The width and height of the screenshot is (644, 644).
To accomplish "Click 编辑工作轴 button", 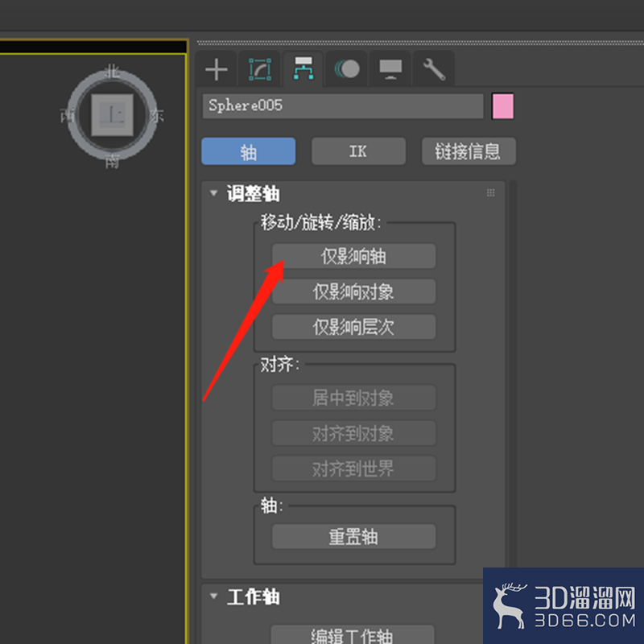I will pos(353,634).
